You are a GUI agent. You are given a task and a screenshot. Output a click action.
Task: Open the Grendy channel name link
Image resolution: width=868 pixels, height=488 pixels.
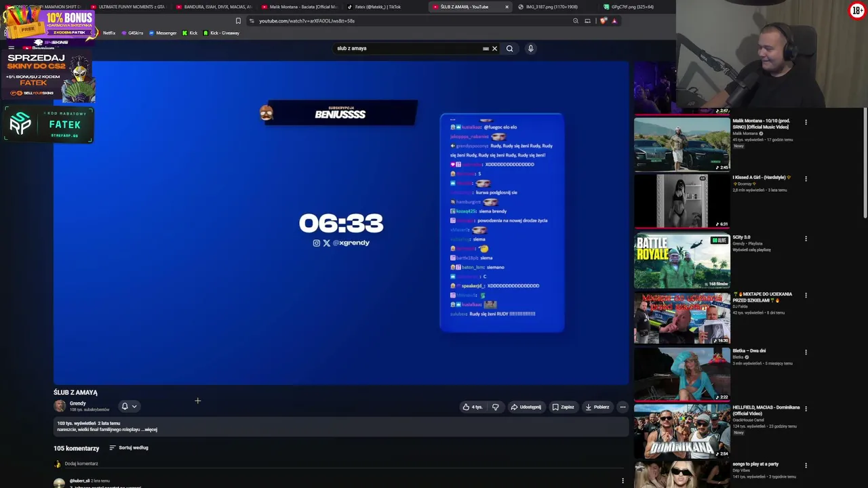point(78,403)
